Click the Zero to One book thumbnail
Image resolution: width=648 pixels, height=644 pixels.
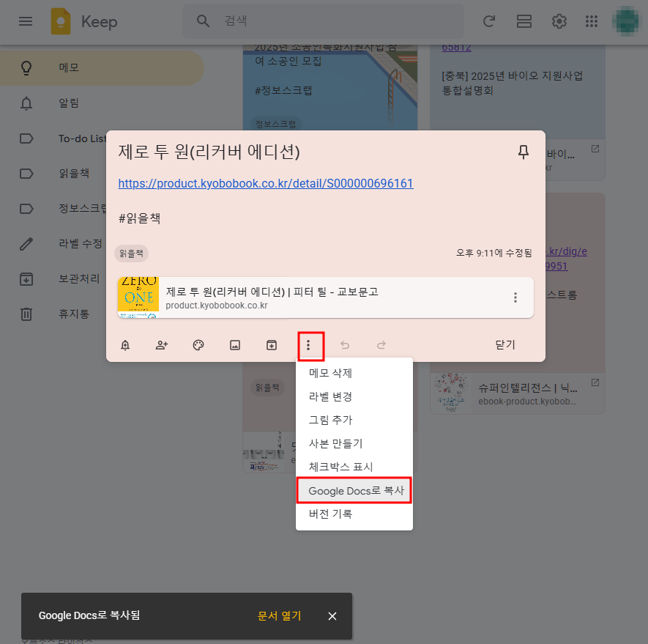(138, 297)
